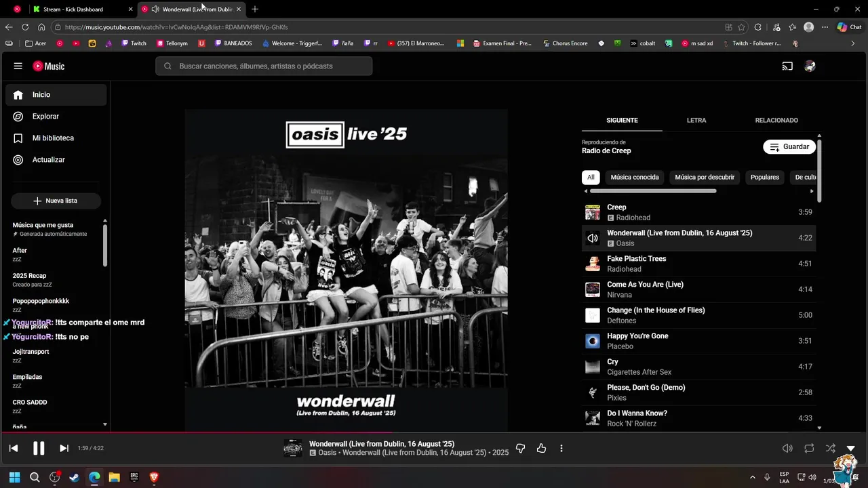Open the BANEADOS bookmark
This screenshot has width=868, height=488.
click(233, 43)
